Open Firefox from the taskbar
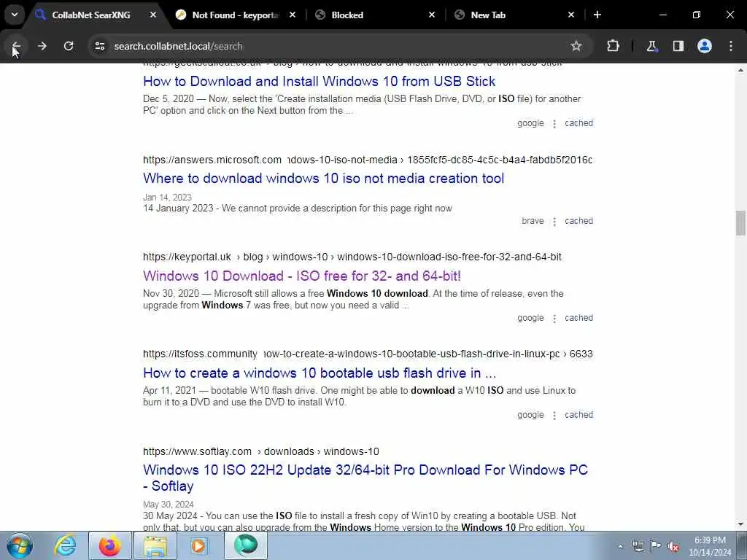This screenshot has height=560, width=747. (110, 545)
